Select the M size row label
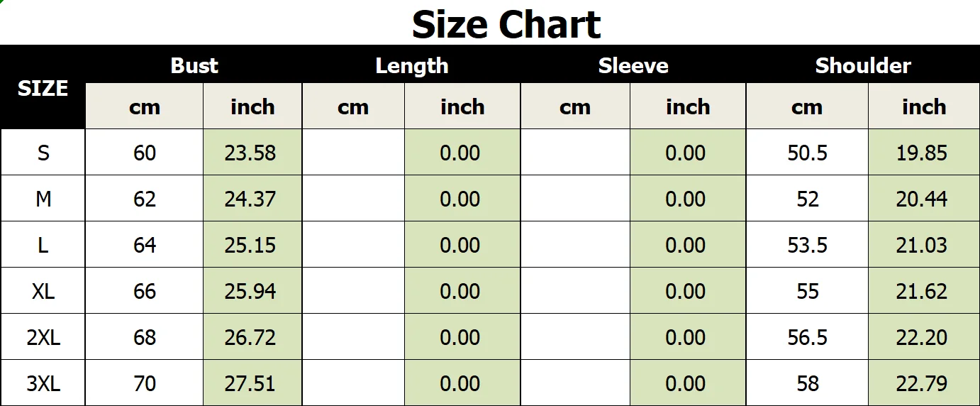The width and height of the screenshot is (980, 406). (43, 199)
